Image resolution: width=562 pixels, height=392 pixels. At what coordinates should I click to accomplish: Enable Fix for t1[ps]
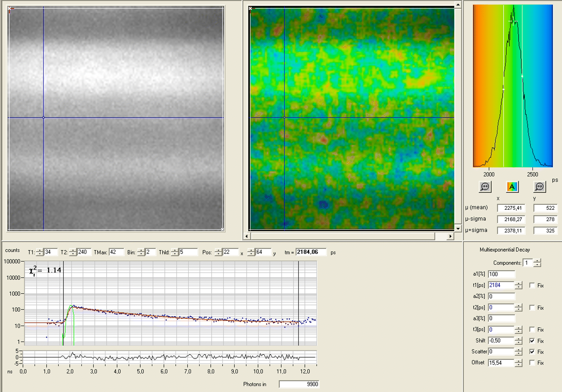coord(532,285)
